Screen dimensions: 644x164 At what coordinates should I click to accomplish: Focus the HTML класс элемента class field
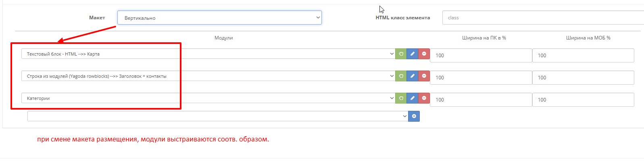point(542,18)
